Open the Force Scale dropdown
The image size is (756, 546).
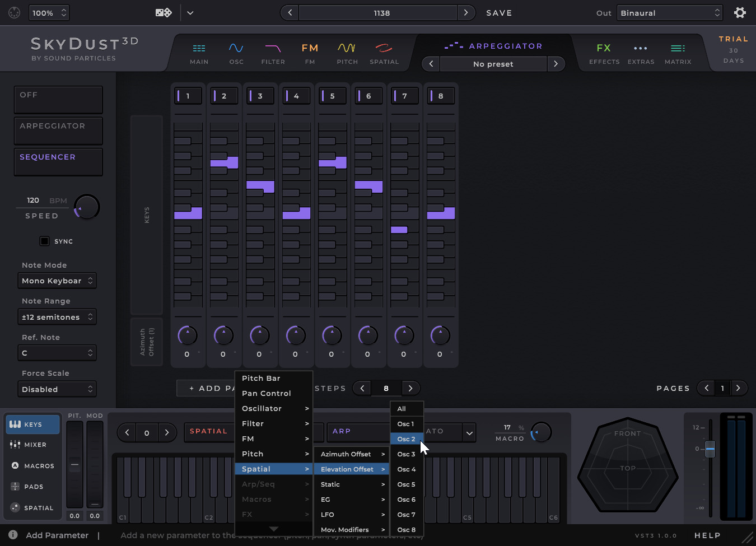[x=57, y=389]
